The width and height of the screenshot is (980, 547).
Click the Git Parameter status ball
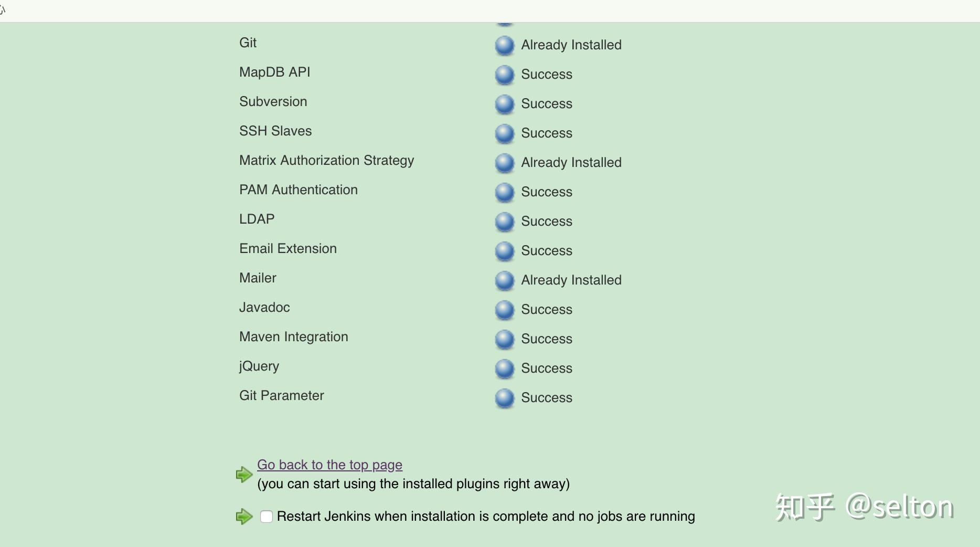[505, 398]
